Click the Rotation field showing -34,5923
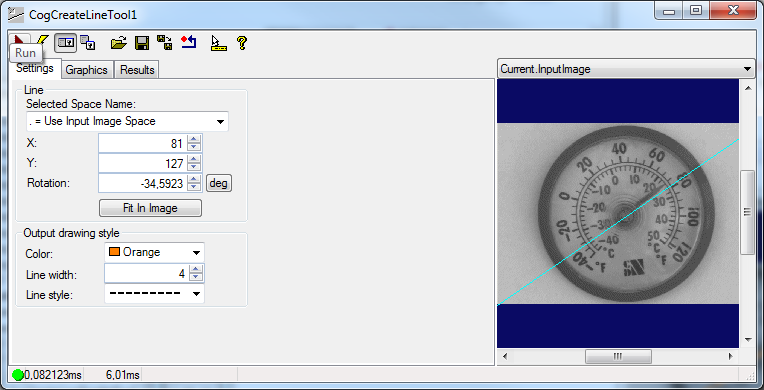 click(x=143, y=183)
